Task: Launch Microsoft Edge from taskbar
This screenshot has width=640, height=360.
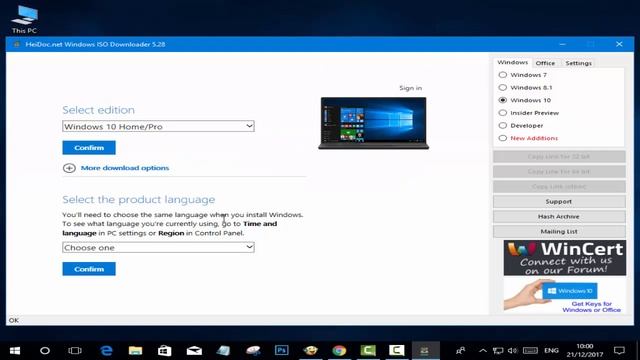Action: [x=106, y=351]
